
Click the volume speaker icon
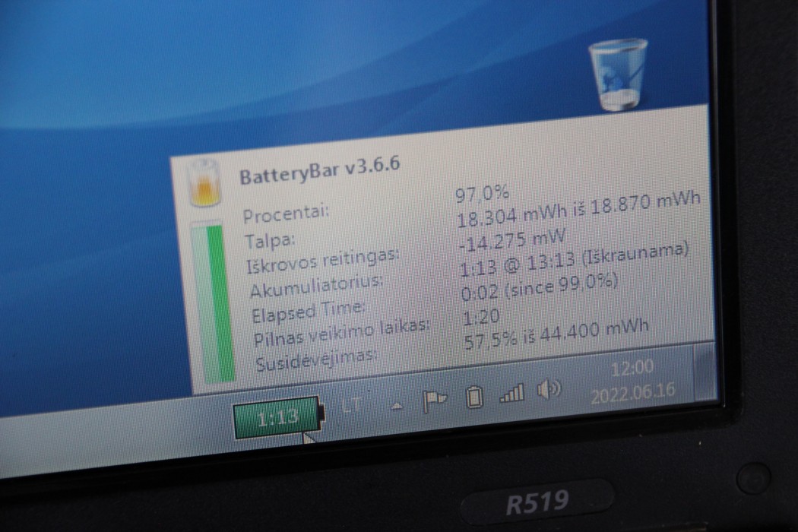[x=549, y=390]
